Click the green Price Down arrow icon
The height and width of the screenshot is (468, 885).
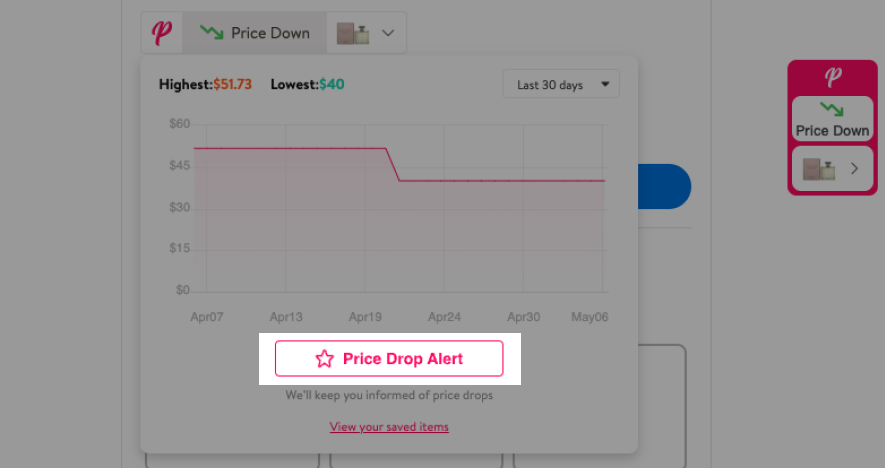(212, 32)
